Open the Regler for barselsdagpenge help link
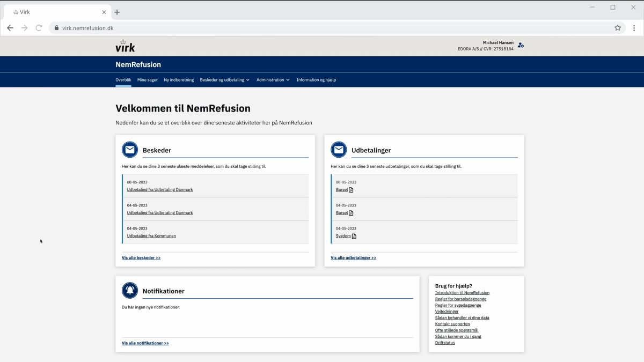 click(x=462, y=299)
